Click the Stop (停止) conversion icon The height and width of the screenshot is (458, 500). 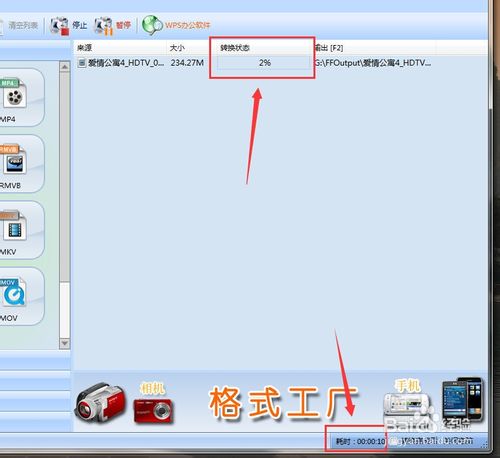point(60,26)
